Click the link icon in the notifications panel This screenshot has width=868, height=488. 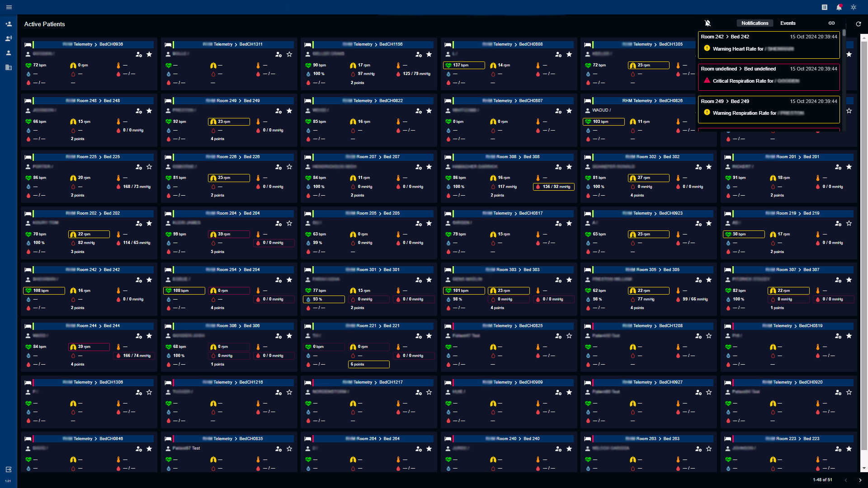pyautogui.click(x=831, y=23)
